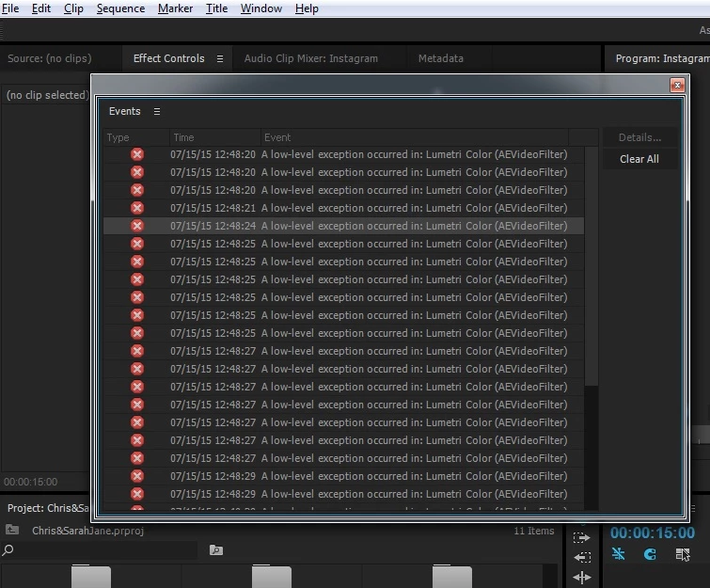Toggle the Snap magnet icon in timeline
710x588 pixels.
(650, 554)
